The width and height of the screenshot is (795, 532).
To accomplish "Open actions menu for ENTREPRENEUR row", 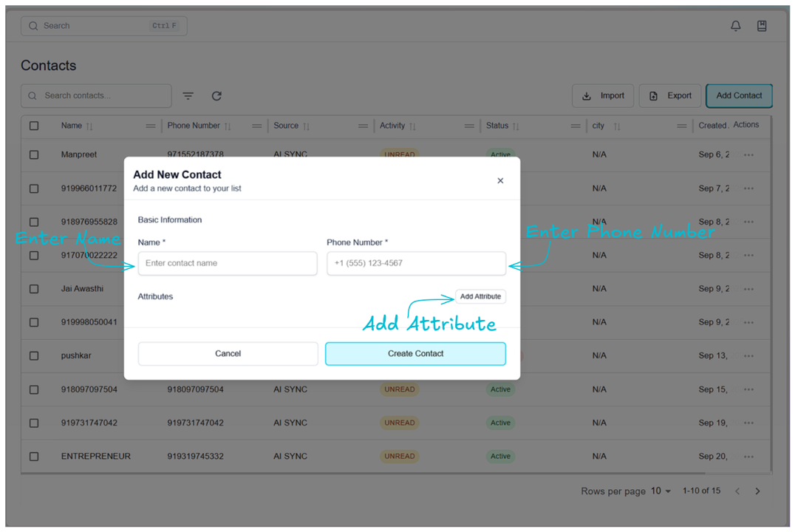I will (x=748, y=457).
